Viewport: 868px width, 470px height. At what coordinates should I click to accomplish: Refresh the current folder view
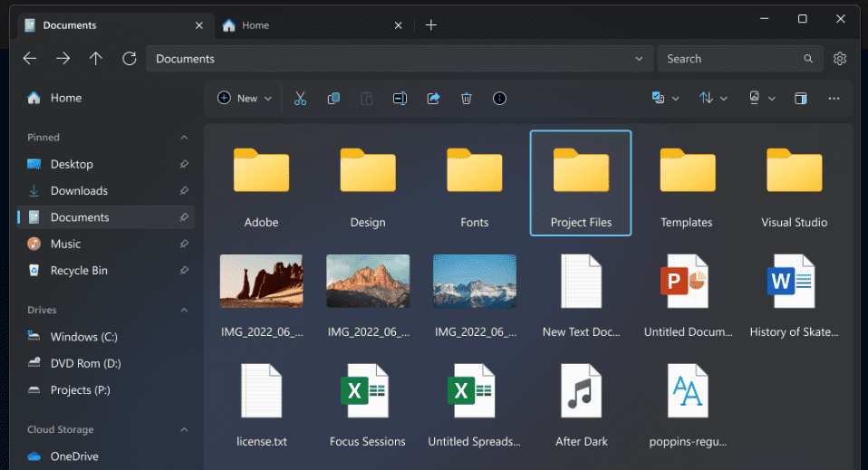tap(130, 59)
